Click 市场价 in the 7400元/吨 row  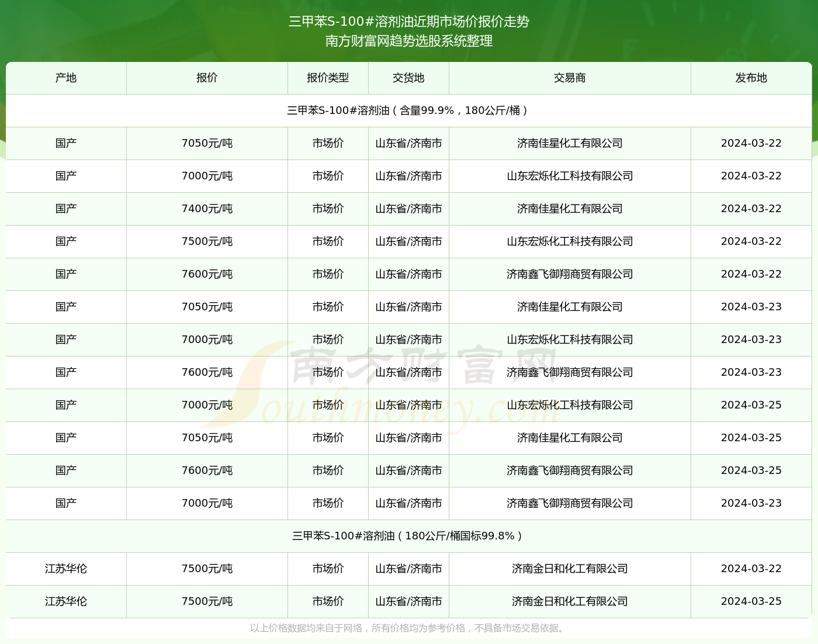point(328,209)
